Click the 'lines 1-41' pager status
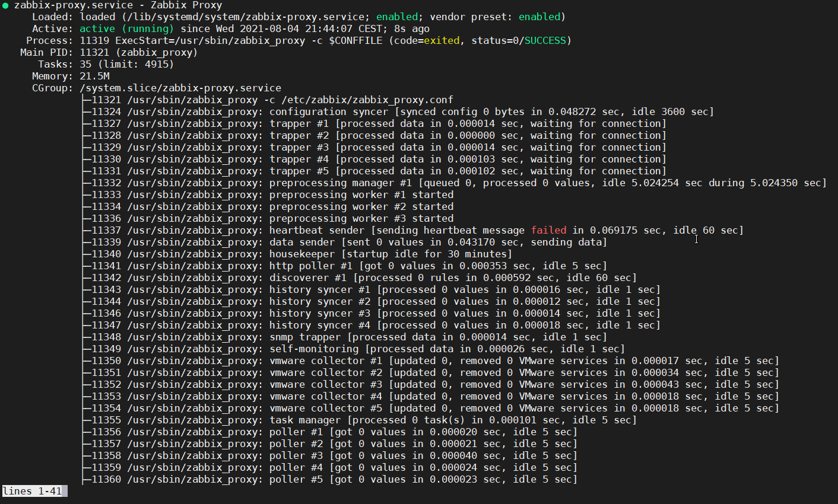Viewport: 838px width, 504px height. 33,491
